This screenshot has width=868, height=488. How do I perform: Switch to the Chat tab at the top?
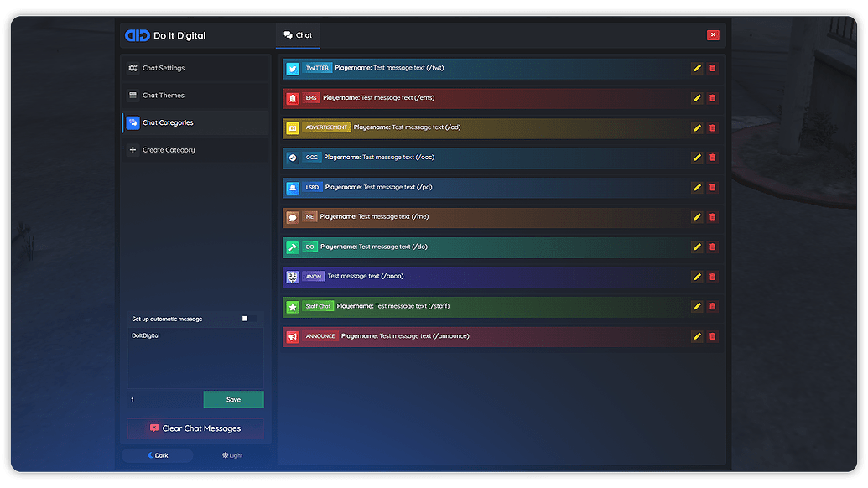298,35
